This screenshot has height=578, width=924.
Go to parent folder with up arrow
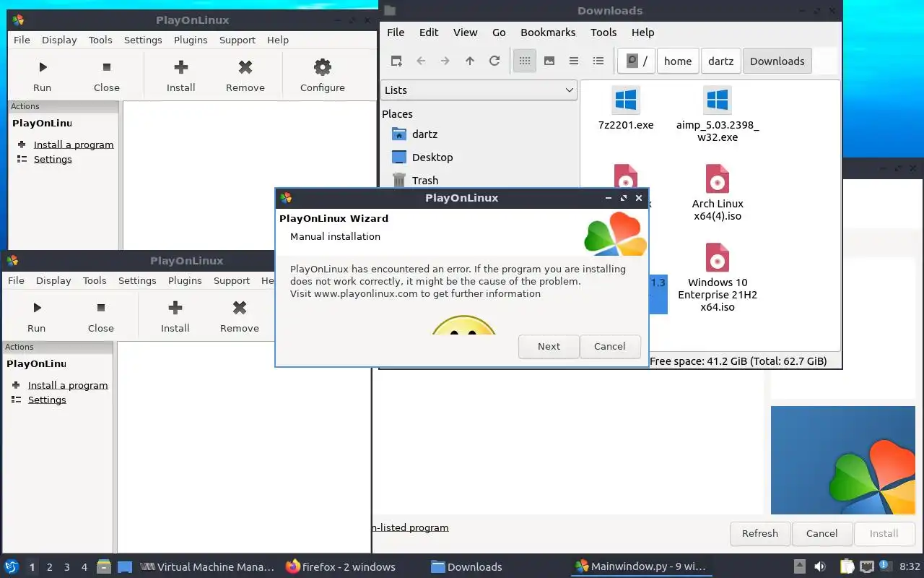470,61
